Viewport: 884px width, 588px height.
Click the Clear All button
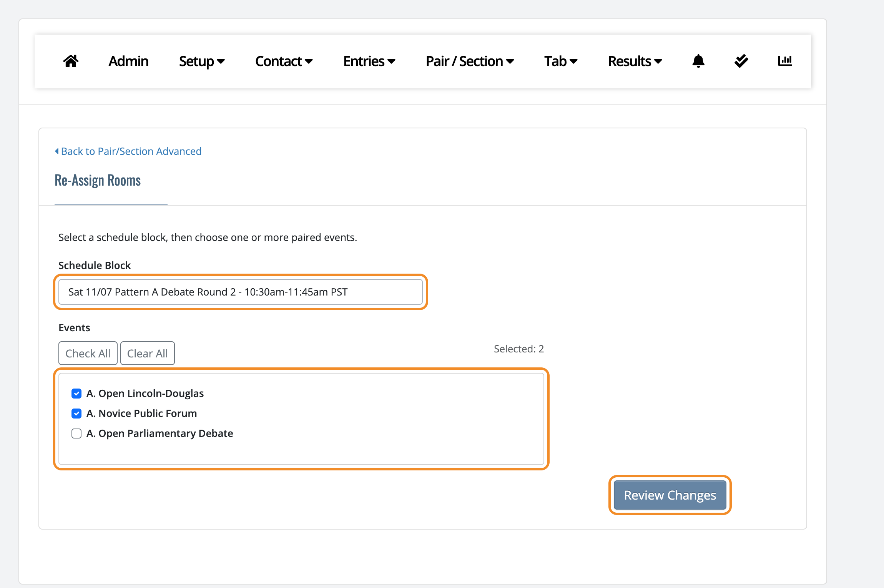pos(148,353)
